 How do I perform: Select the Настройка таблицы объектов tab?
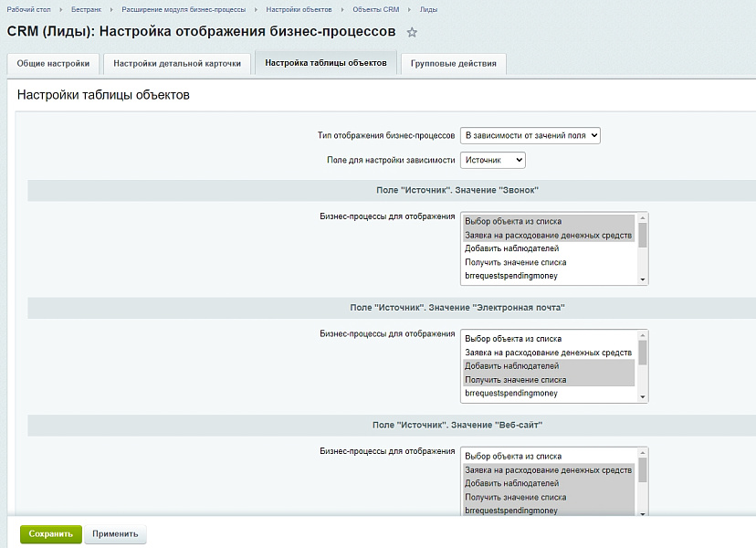coord(326,63)
